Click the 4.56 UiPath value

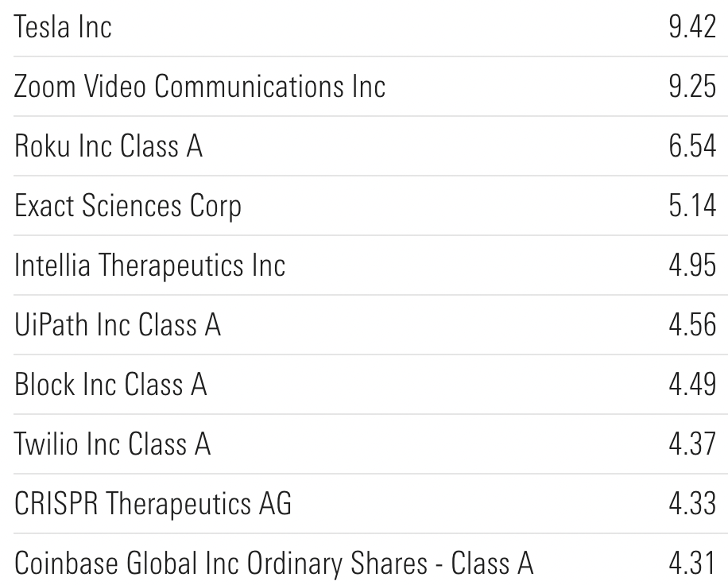coord(692,324)
